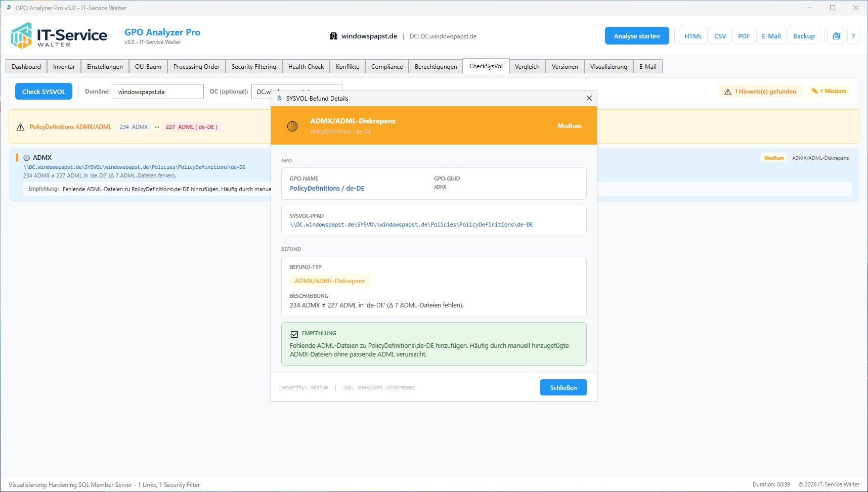Close the SYSVOL-Befund Details dialog with X
Image resolution: width=868 pixels, height=492 pixels.
[x=589, y=98]
